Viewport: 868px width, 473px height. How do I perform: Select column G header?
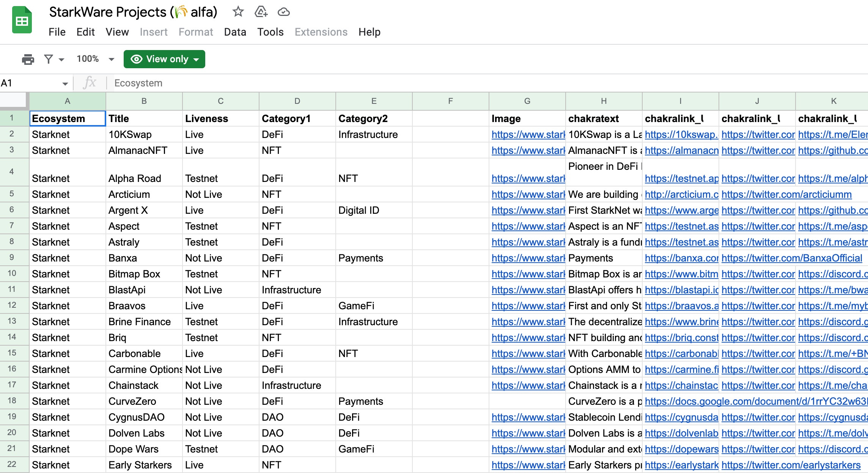coord(527,101)
